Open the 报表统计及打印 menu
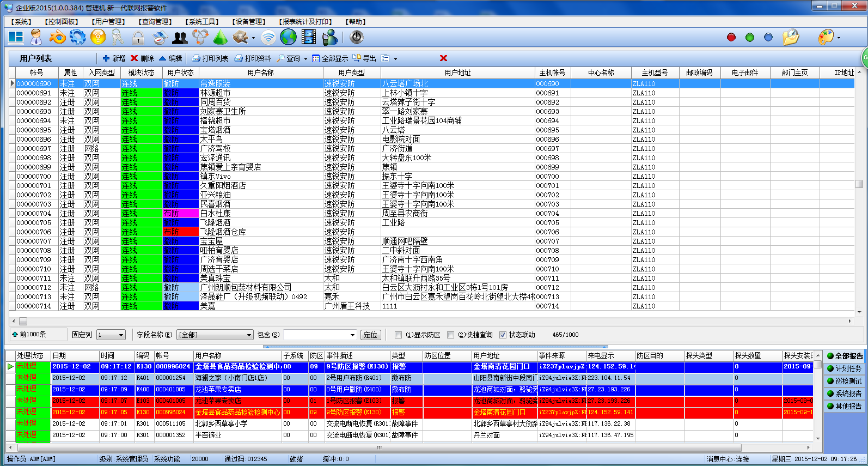This screenshot has height=466, width=868. [304, 22]
